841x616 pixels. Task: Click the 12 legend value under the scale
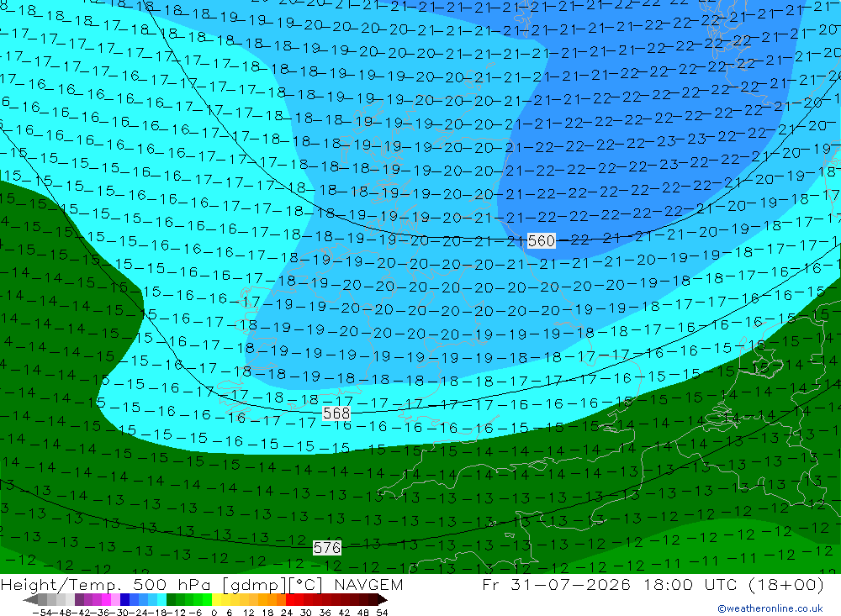click(249, 613)
